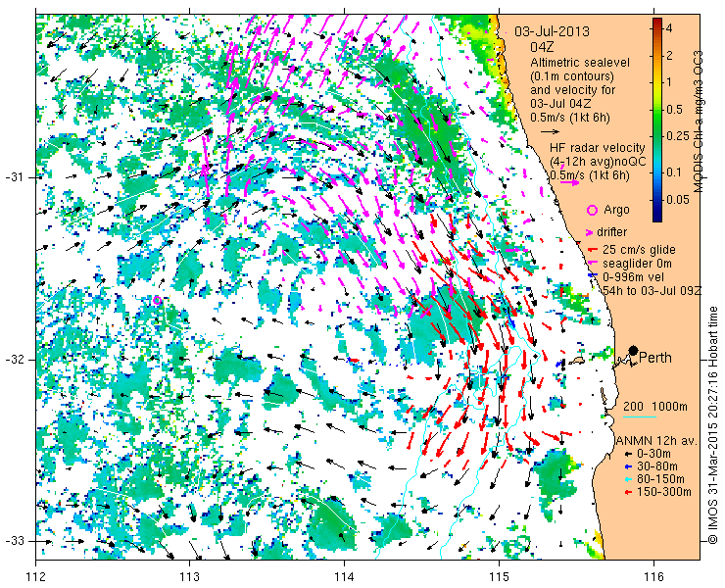Click the Perth city label

[x=655, y=358]
